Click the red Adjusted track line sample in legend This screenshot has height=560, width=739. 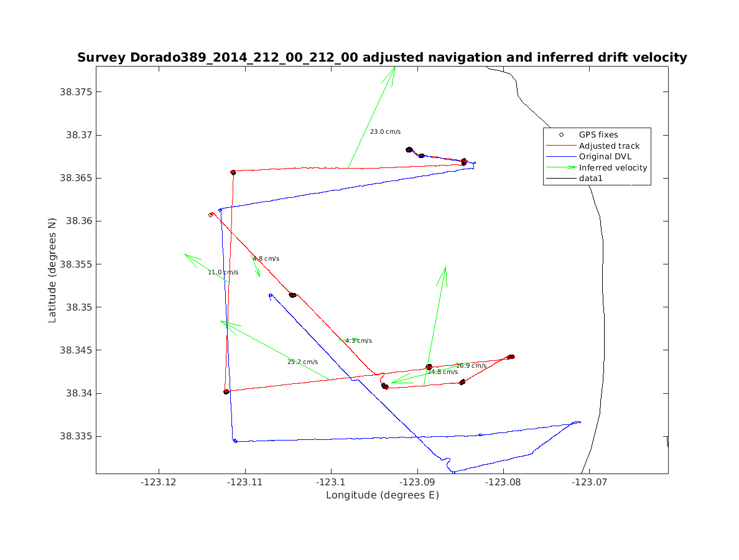pos(560,146)
